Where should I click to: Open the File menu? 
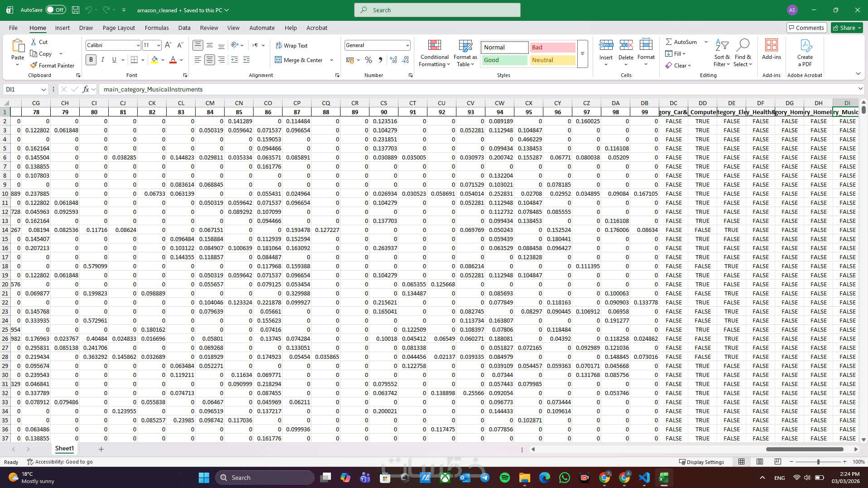13,28
